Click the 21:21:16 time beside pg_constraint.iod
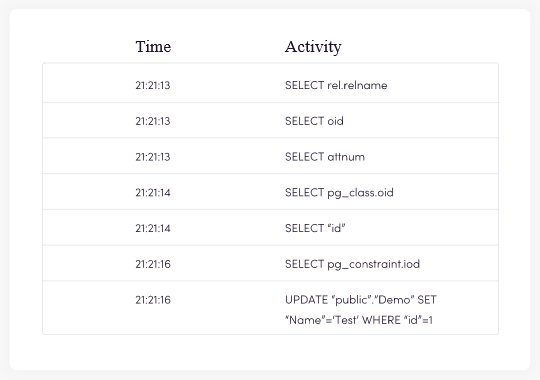The height and width of the screenshot is (380, 540). [153, 264]
